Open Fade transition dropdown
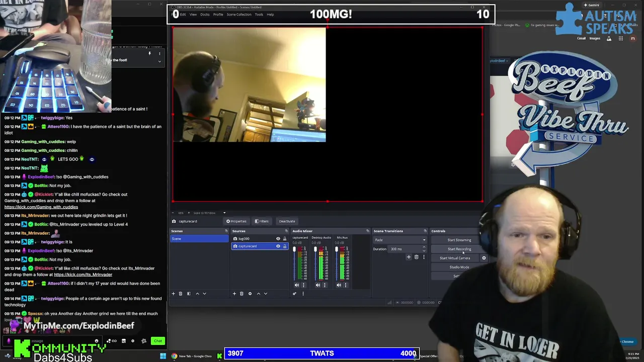This screenshot has height=362, width=644. (x=400, y=240)
